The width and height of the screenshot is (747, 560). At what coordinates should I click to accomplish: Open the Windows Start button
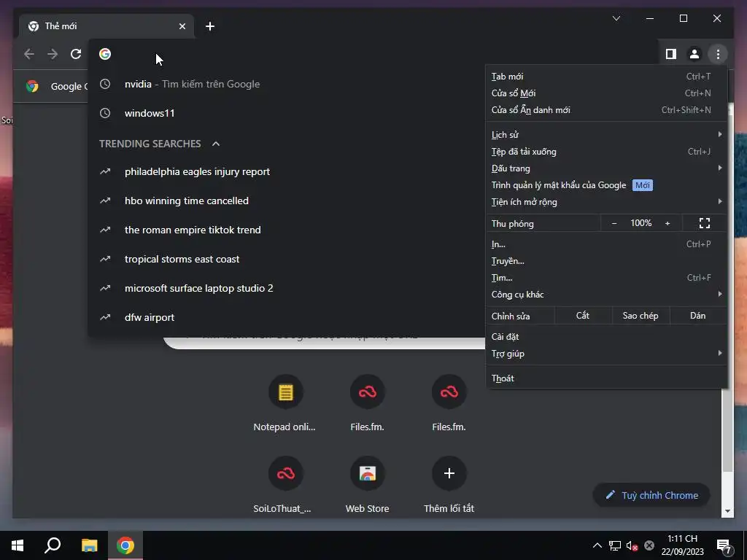coord(18,545)
